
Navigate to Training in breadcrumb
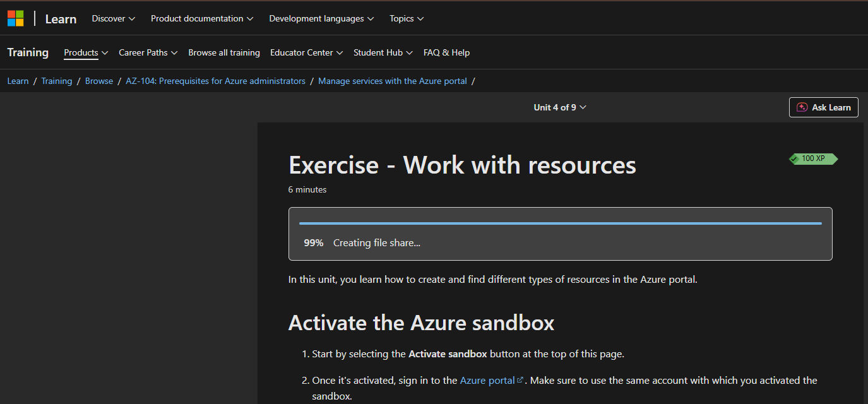(x=57, y=81)
